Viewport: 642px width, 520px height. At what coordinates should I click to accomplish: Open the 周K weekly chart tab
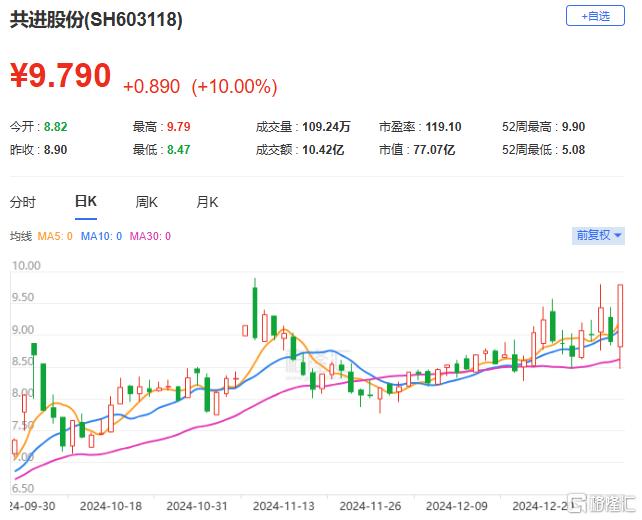(146, 202)
